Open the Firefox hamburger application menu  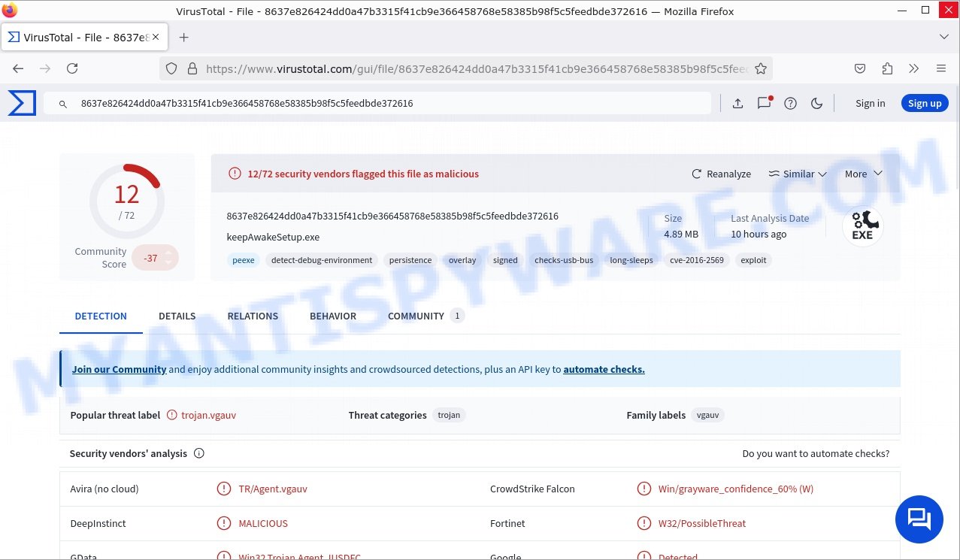tap(941, 68)
